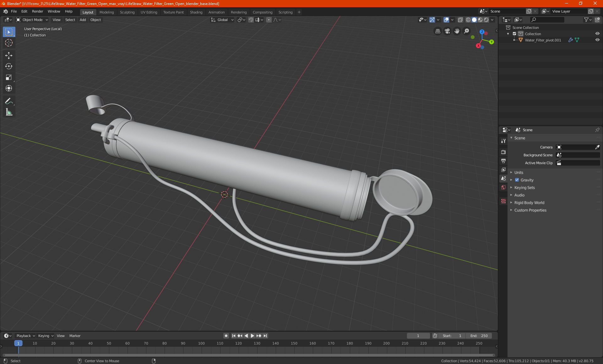Open the World properties tab

coord(503,187)
